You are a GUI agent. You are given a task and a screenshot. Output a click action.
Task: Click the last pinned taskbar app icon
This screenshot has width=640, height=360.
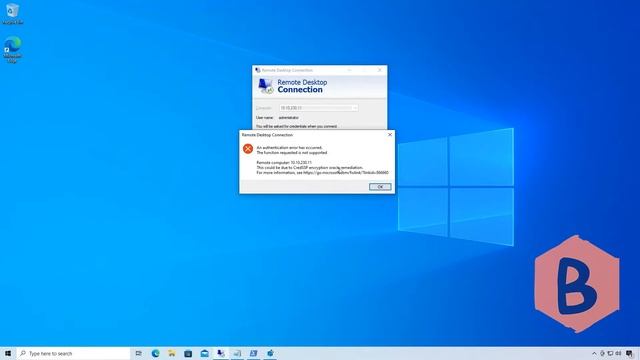[x=270, y=353]
